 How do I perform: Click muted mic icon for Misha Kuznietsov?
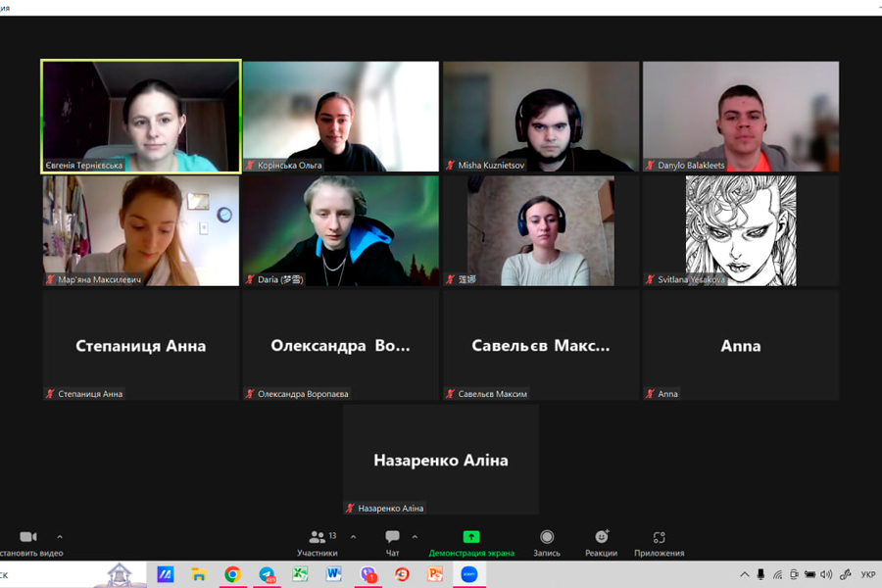pyautogui.click(x=450, y=166)
